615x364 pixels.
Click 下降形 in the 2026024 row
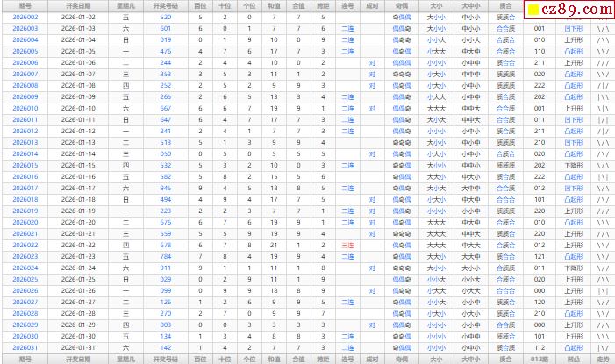574,268
